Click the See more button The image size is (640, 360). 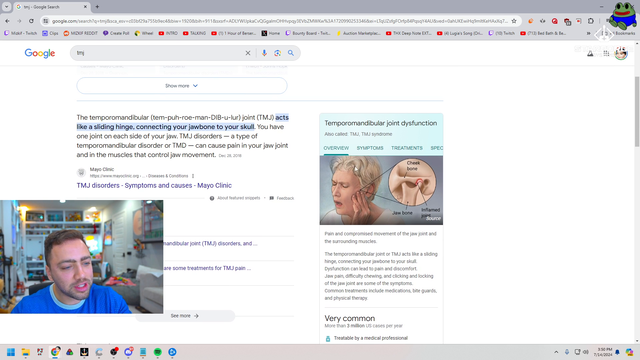184,316
